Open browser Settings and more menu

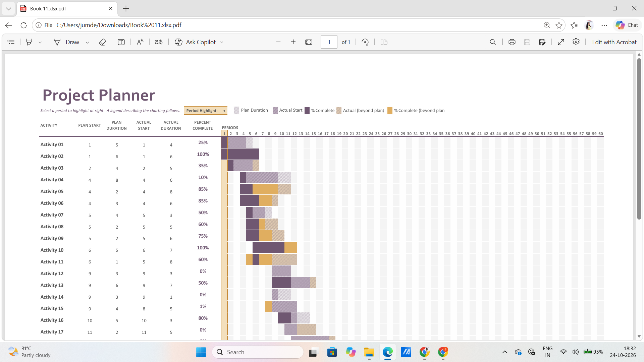click(x=604, y=25)
